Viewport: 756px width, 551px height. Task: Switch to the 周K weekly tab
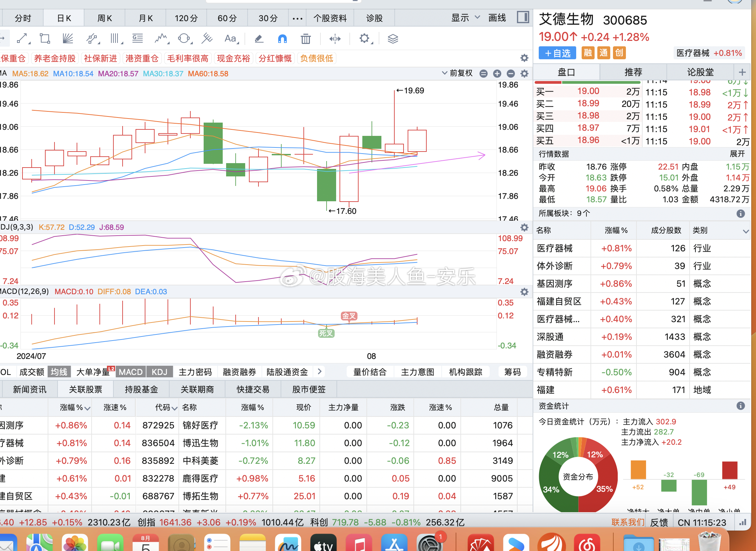104,18
